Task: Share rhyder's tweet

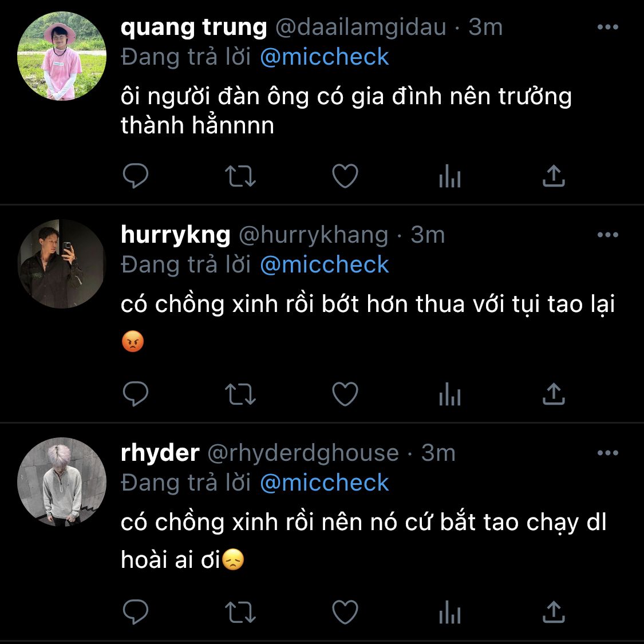Action: [554, 612]
